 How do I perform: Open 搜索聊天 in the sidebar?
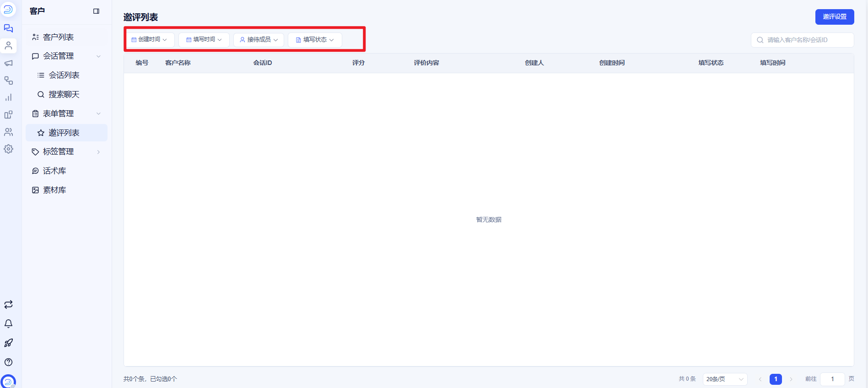point(66,94)
